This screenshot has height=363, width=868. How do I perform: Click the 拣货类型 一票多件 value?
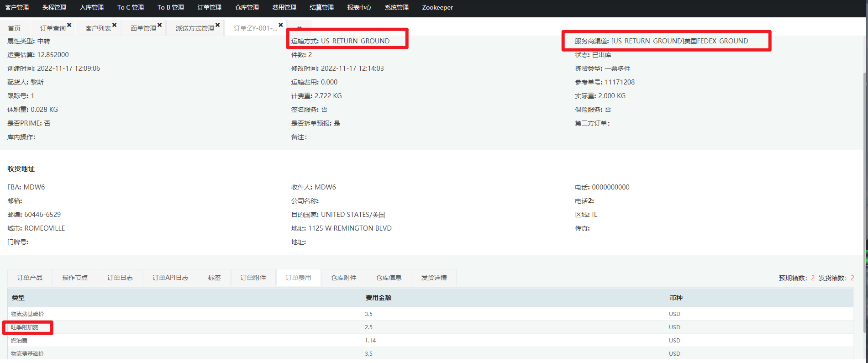coord(618,68)
